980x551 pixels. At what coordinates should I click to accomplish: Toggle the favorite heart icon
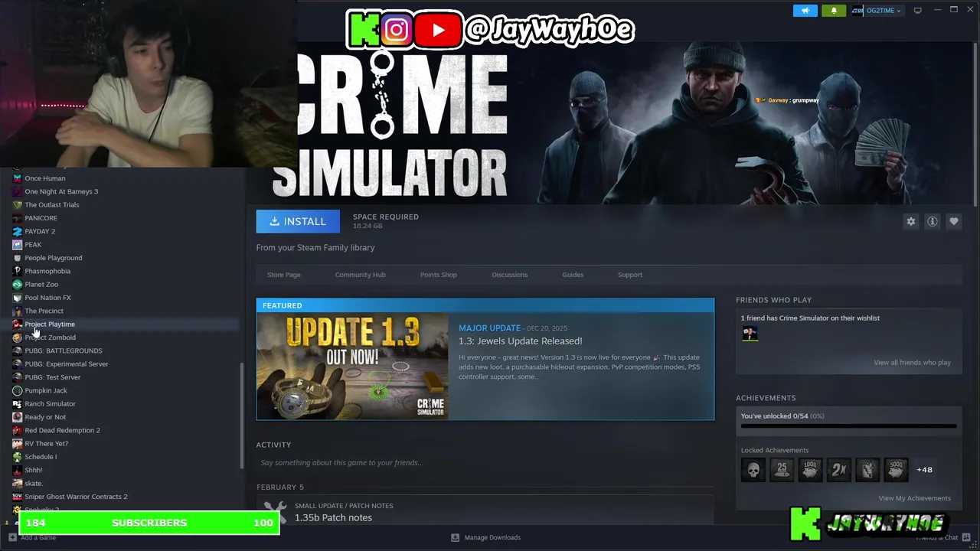pos(954,221)
